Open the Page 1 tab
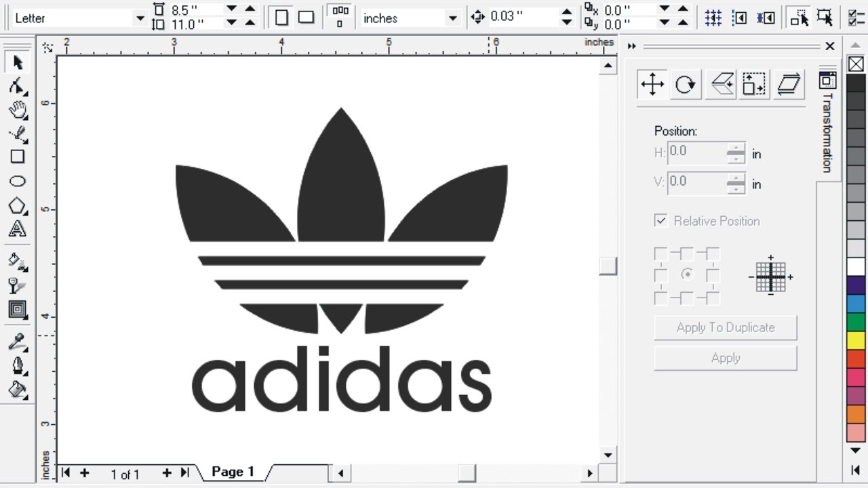868x488 pixels. pos(233,472)
